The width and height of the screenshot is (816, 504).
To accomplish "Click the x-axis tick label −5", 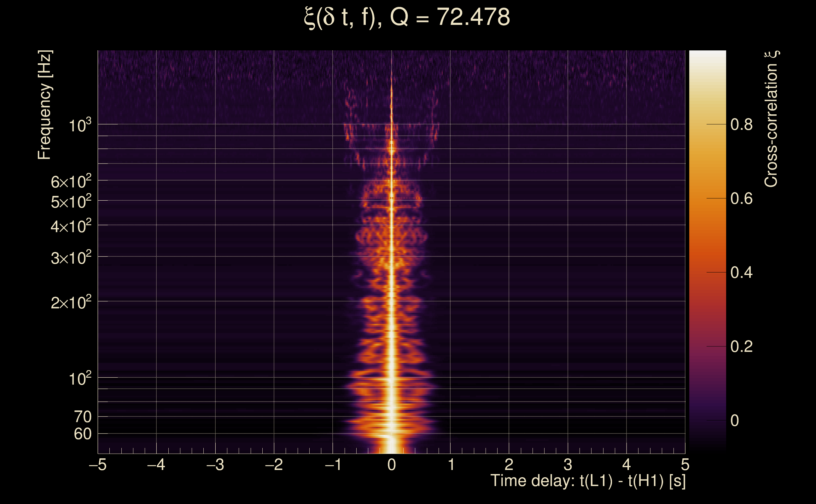I will 97,465.
